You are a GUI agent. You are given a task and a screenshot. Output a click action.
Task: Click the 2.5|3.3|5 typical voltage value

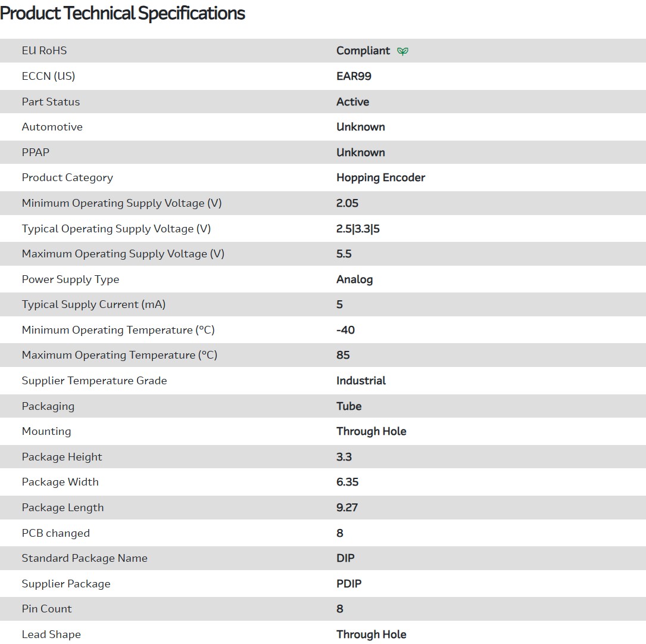click(x=358, y=229)
